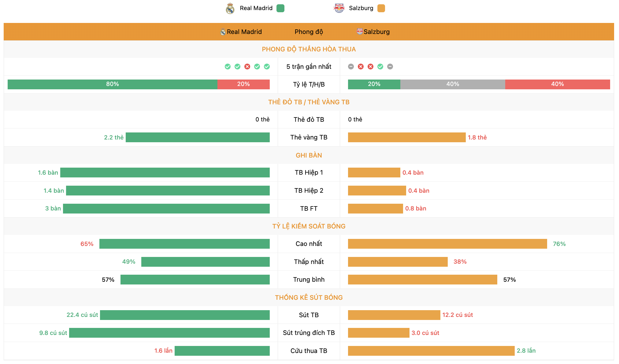
Task: Select the Phong độ header label
Action: coord(309,32)
